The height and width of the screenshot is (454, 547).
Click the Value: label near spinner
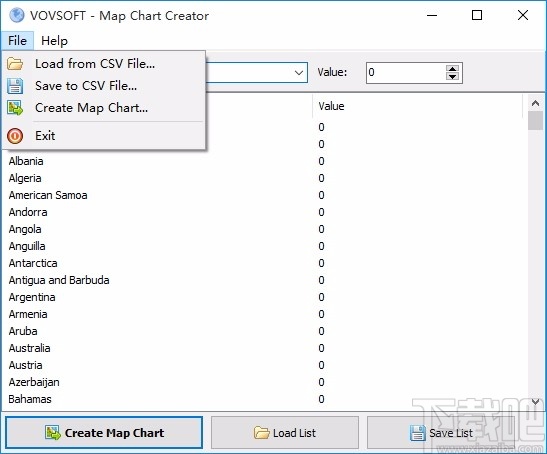coord(332,72)
